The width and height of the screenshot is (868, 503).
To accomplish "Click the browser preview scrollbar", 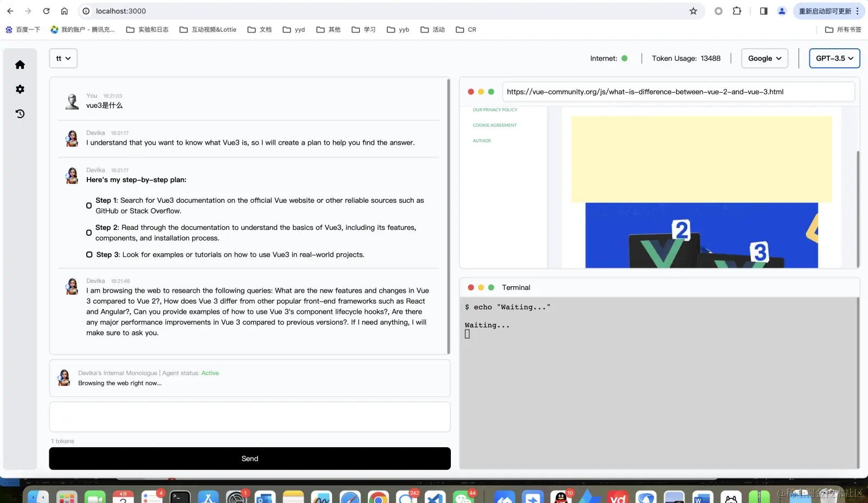I will [x=858, y=209].
